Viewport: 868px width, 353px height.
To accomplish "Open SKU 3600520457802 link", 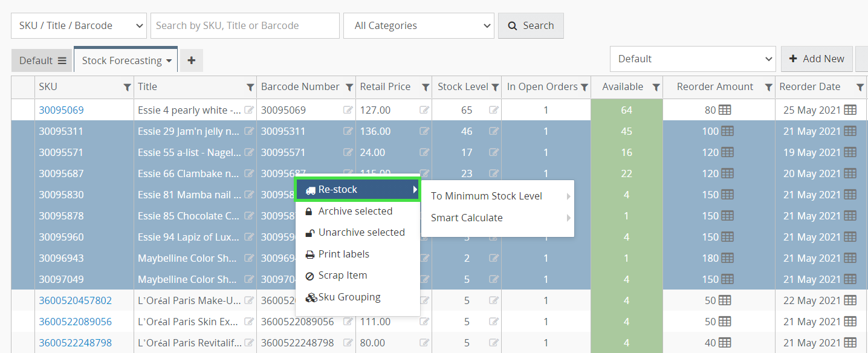I will point(76,300).
